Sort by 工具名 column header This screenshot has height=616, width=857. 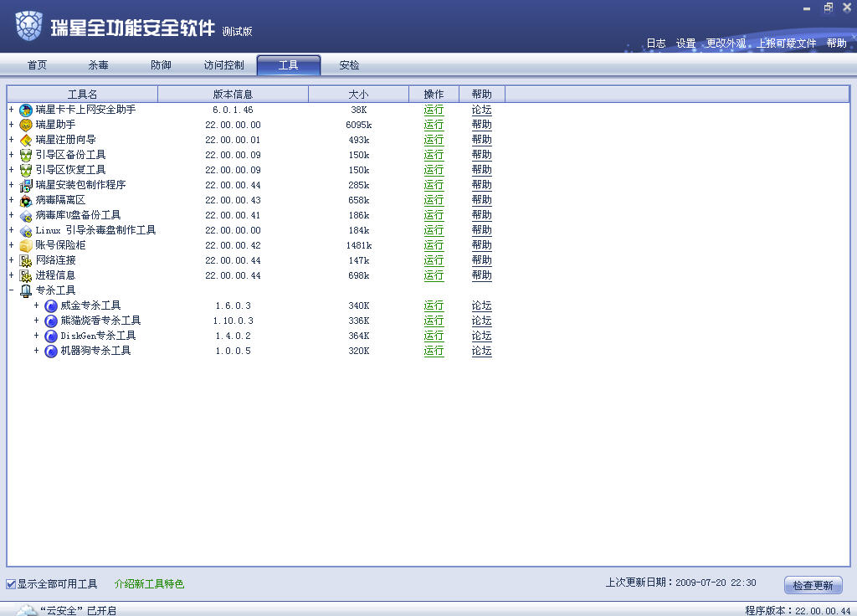click(x=83, y=94)
